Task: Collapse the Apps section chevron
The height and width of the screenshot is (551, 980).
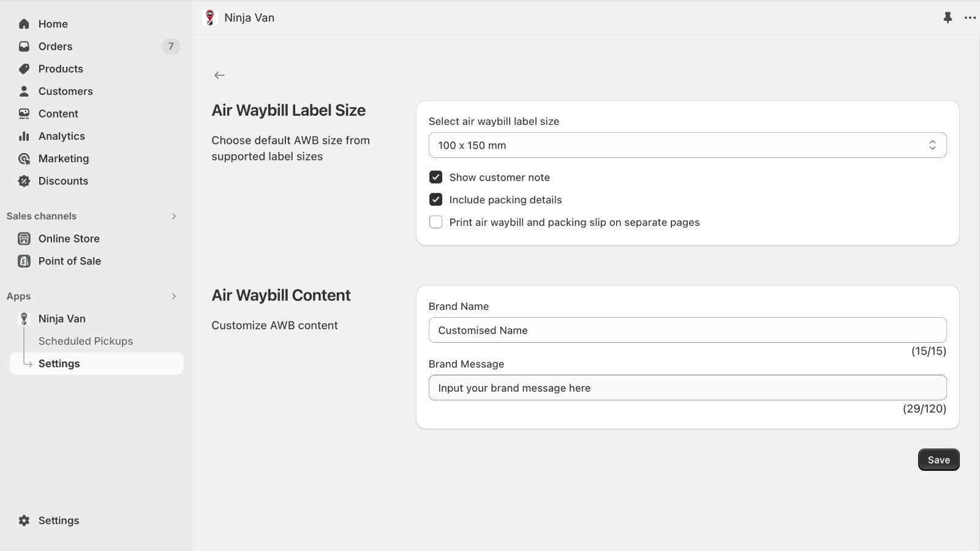Action: pyautogui.click(x=173, y=296)
